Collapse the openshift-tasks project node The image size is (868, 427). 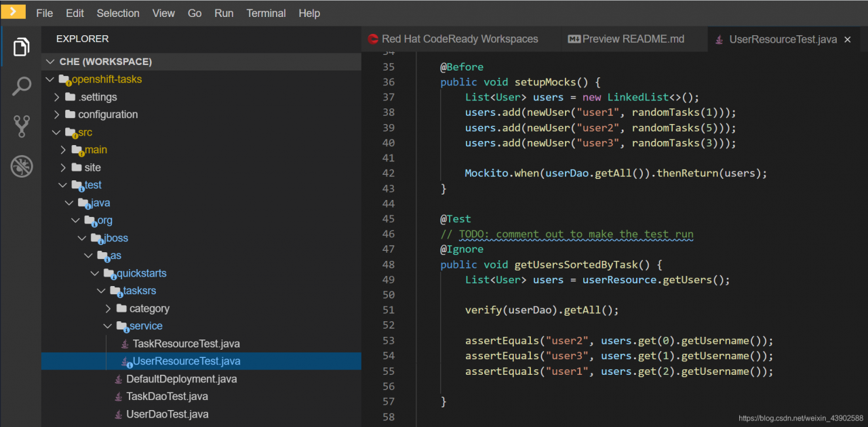click(x=51, y=79)
